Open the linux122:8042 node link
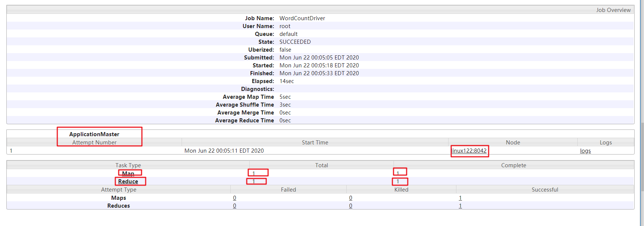This screenshot has width=644, height=226. coord(470,150)
